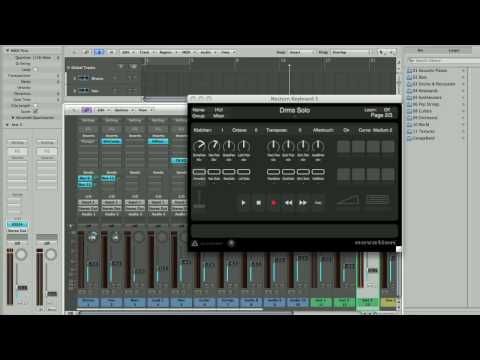
Task: Click the first knob of left knob group
Action: (199, 146)
